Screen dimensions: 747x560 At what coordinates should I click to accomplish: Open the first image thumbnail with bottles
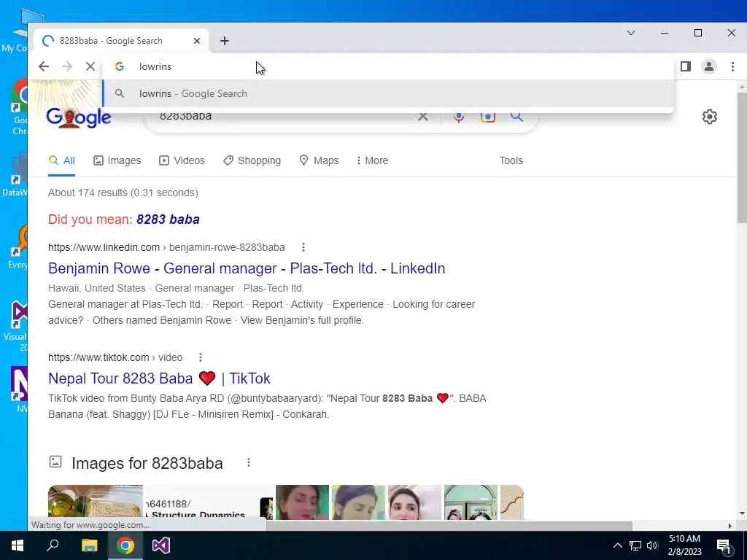[x=96, y=502]
